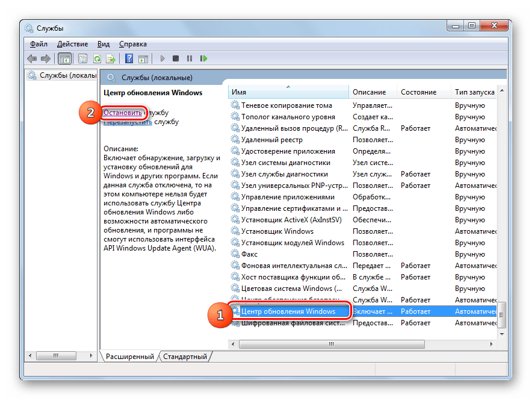Click services list horizontal scrollbar left arrow
This screenshot has height=400, width=532.
[x=233, y=344]
